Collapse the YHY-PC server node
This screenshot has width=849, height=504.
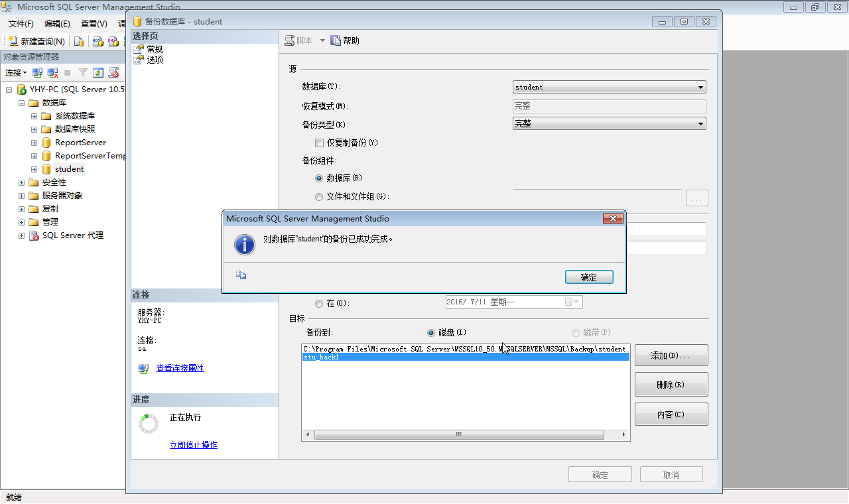pos(9,90)
